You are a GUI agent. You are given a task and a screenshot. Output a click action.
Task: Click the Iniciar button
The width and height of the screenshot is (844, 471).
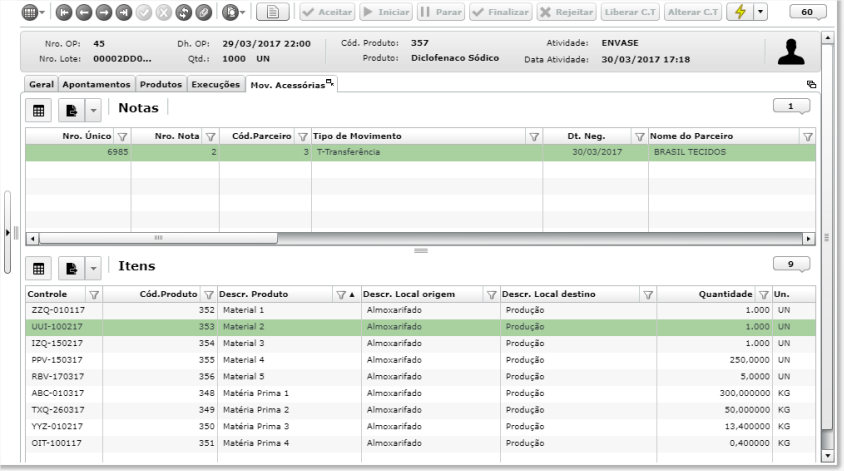tap(386, 12)
